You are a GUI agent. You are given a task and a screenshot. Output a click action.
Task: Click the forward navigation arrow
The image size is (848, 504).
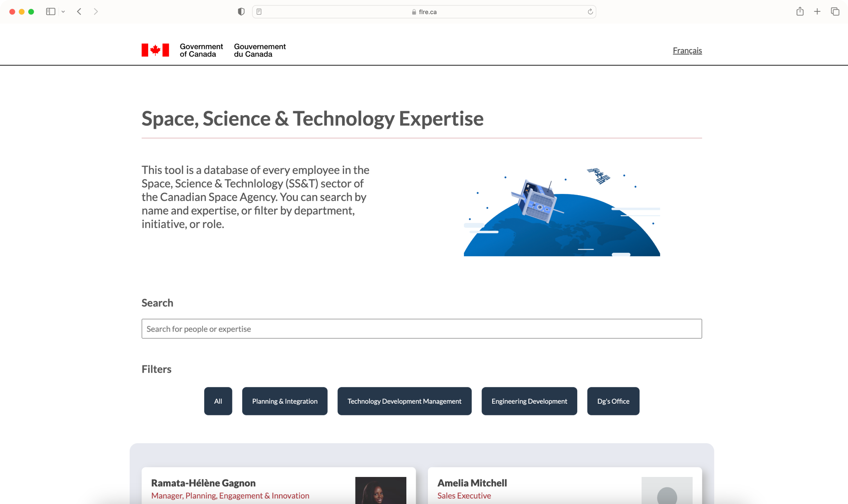96,12
